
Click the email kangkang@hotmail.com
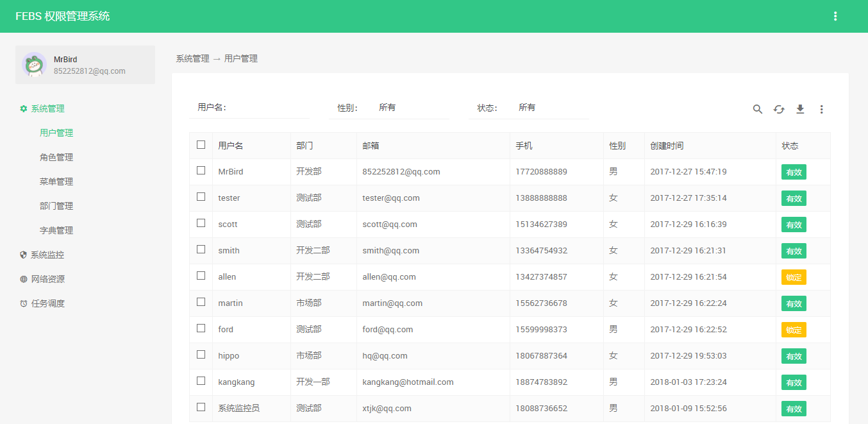click(x=408, y=382)
